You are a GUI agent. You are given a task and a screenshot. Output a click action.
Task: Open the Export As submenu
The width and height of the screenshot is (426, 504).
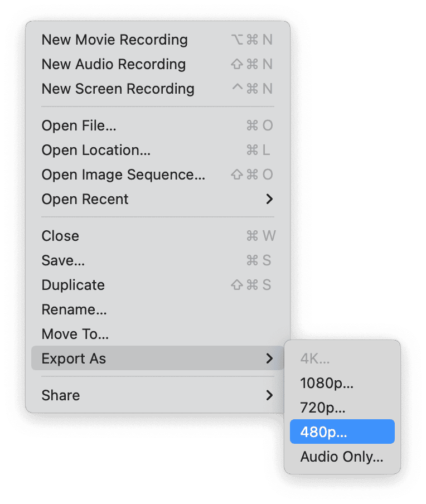[x=74, y=358]
